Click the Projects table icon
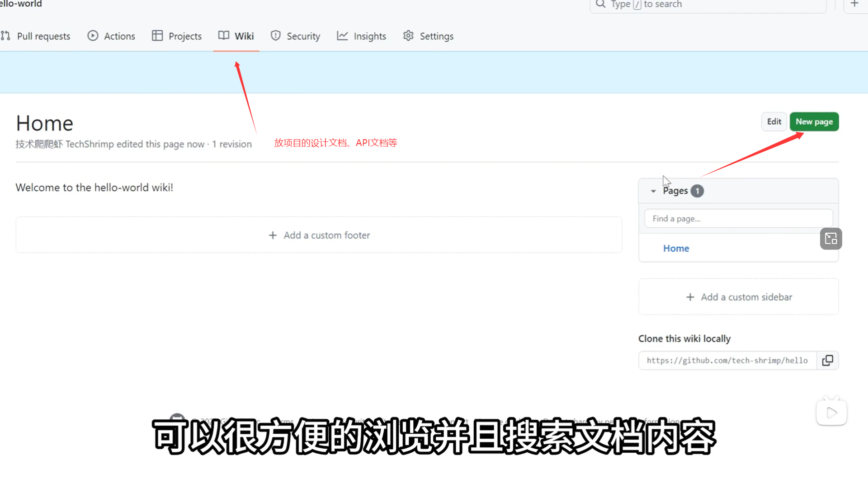The width and height of the screenshot is (868, 488). click(x=157, y=36)
